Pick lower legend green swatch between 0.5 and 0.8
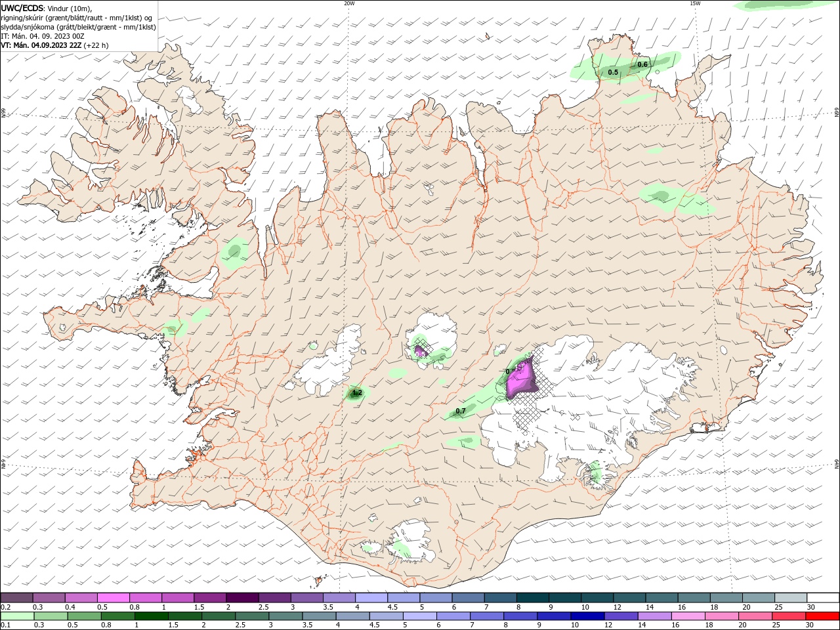This screenshot has height=630, width=840. [x=84, y=616]
